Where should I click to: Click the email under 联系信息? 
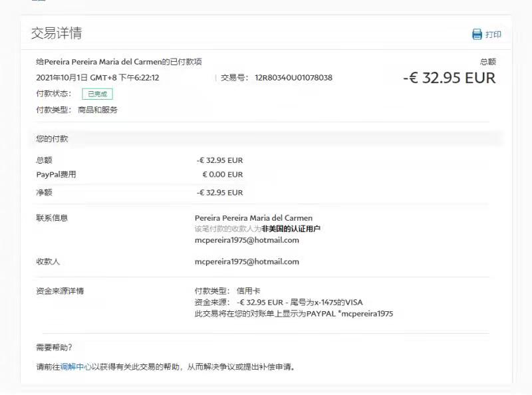click(247, 240)
